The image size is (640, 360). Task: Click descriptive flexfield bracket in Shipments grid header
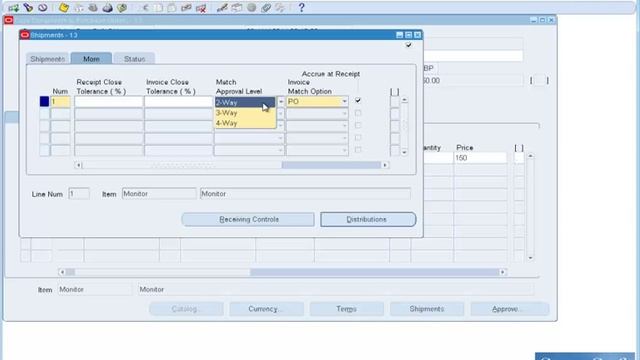[394, 92]
